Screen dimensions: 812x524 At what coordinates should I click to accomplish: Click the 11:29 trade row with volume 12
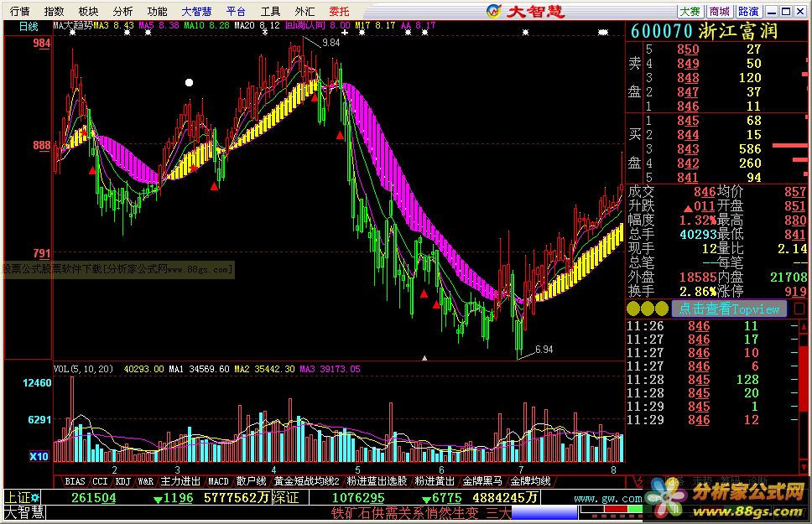[x=712, y=420]
